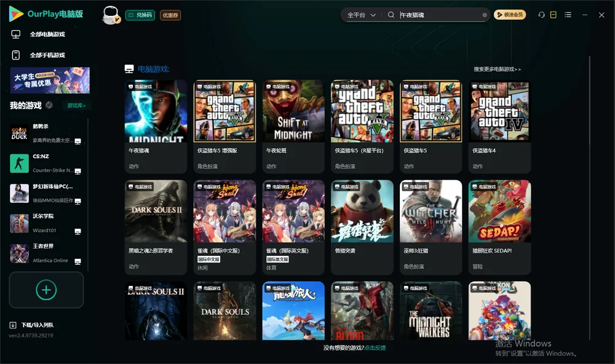
Task: Select 梦幻新诛仙PC game in sidebar
Action: 46,193
